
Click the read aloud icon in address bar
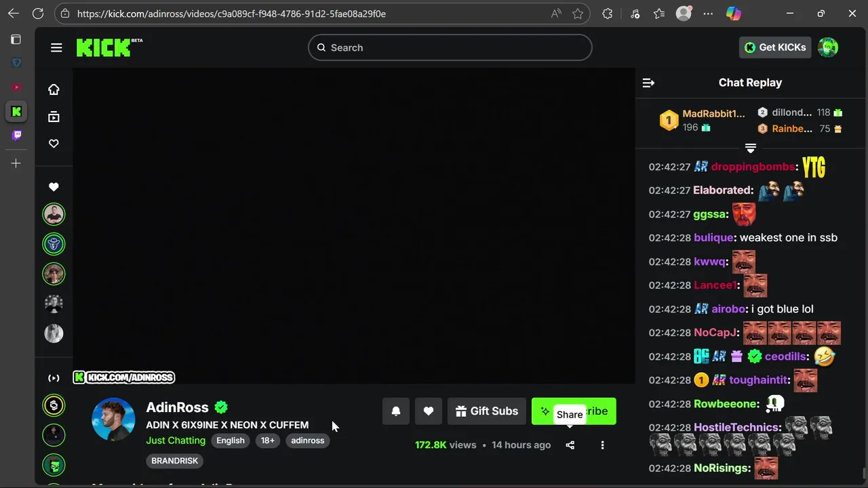click(x=556, y=14)
